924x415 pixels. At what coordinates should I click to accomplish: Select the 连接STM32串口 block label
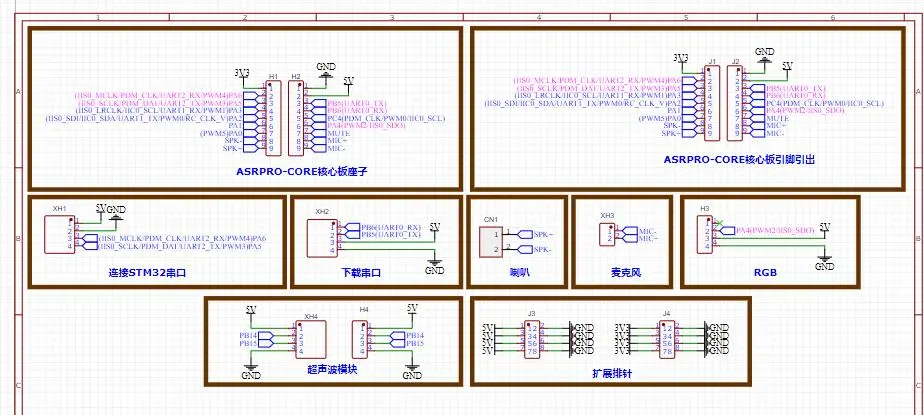(x=147, y=272)
